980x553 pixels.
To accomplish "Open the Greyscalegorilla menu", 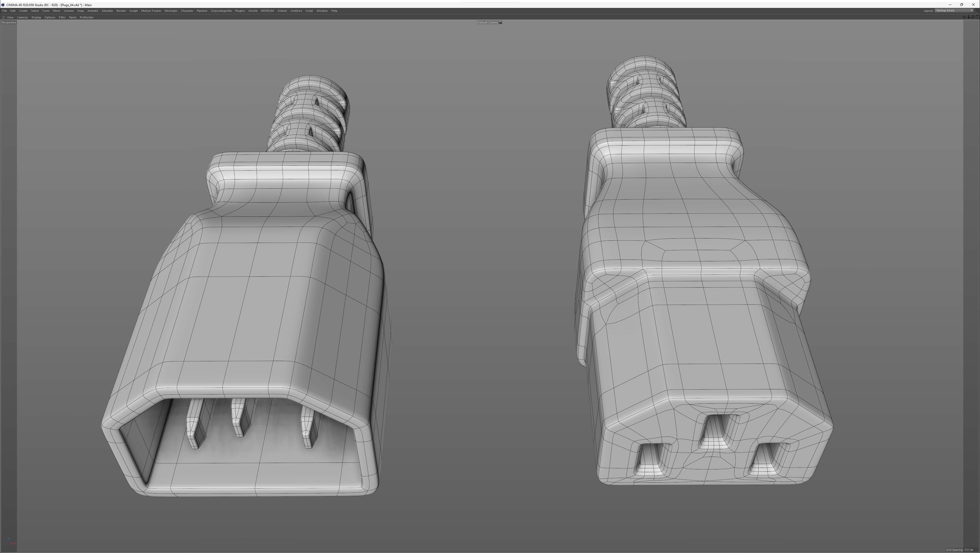I will pos(221,11).
